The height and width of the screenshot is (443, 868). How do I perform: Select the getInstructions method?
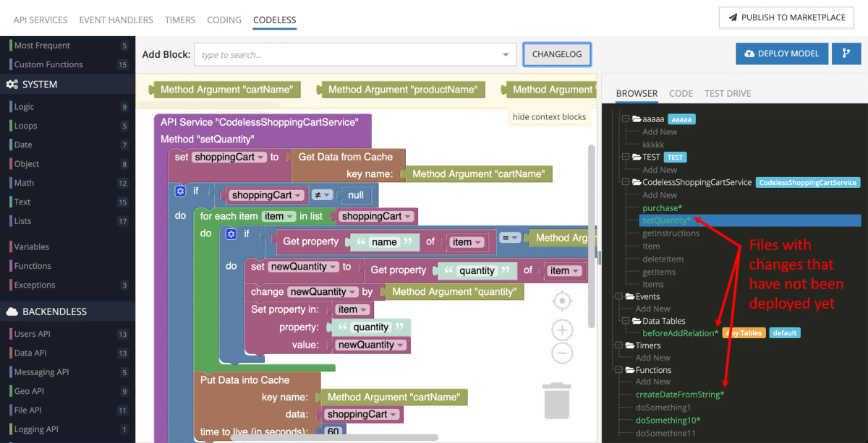coord(671,233)
